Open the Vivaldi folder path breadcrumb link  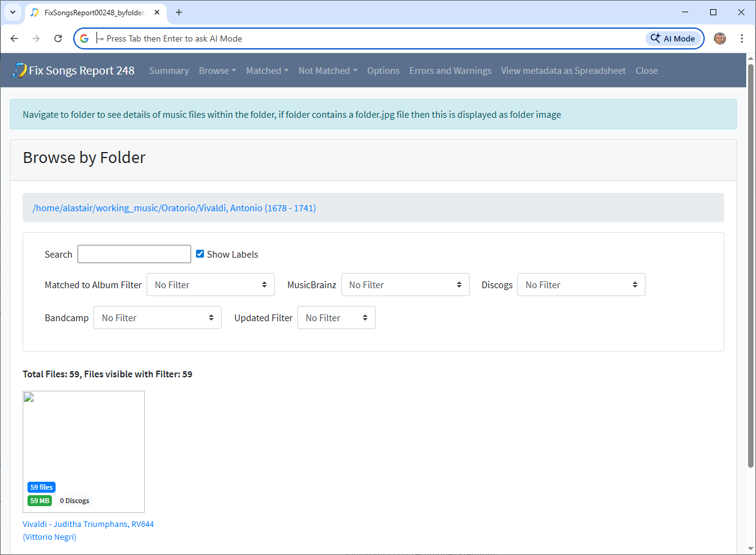(x=174, y=208)
